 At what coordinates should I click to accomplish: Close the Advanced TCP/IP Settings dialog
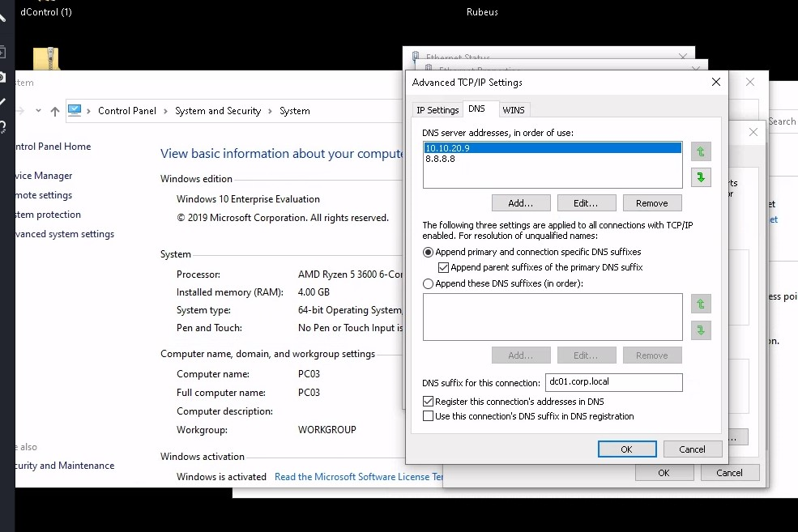point(715,82)
